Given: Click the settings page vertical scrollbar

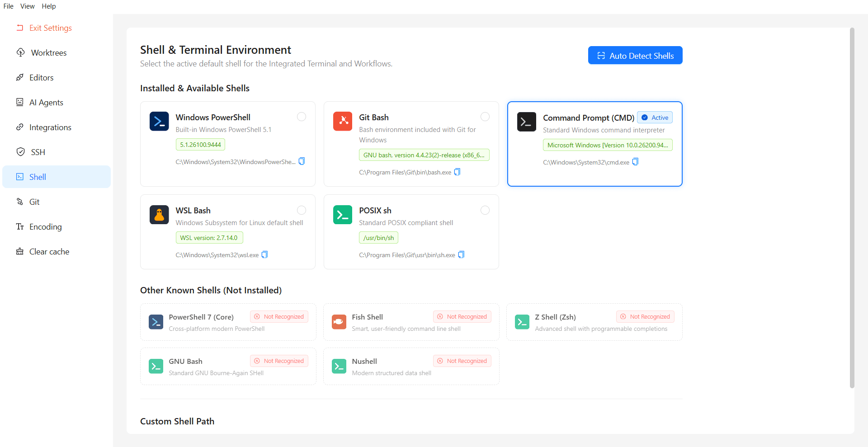Looking at the screenshot, I should pos(852,208).
